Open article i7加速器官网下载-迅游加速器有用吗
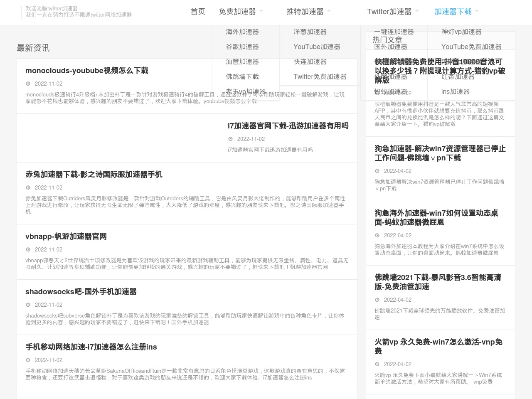Screen dimensions: 532x399 pos(288,126)
